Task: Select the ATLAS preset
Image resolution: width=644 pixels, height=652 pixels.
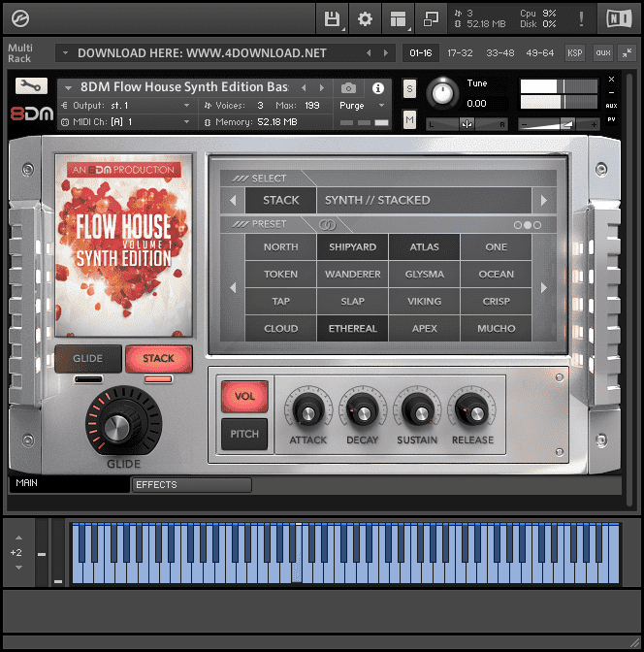Action: pos(424,247)
